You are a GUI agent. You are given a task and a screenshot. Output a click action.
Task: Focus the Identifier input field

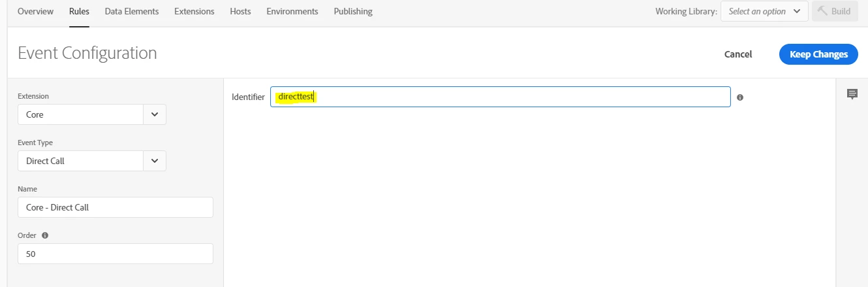click(501, 97)
